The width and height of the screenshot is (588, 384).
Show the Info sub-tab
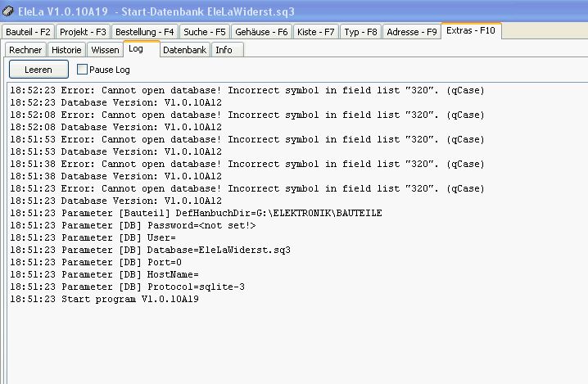(x=224, y=50)
